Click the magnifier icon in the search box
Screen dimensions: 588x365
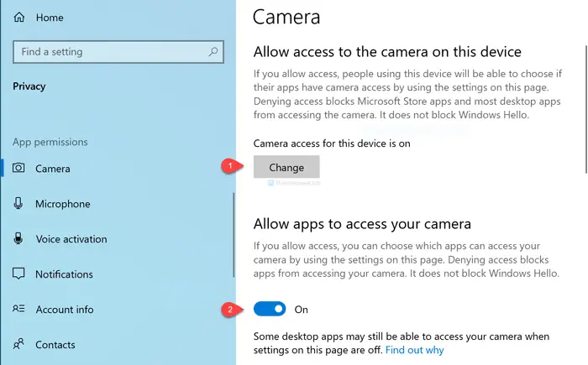pyautogui.click(x=213, y=52)
